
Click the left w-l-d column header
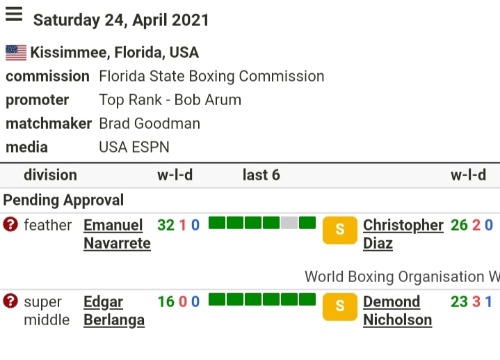[175, 175]
